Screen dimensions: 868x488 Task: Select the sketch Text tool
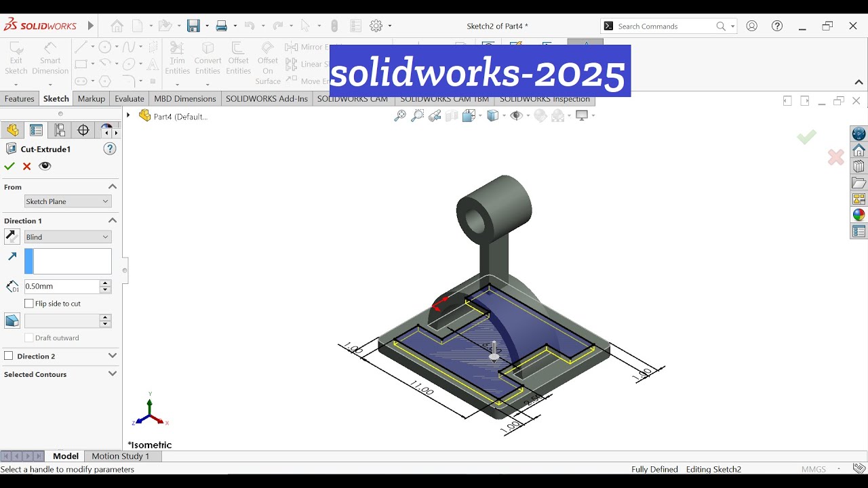click(153, 64)
